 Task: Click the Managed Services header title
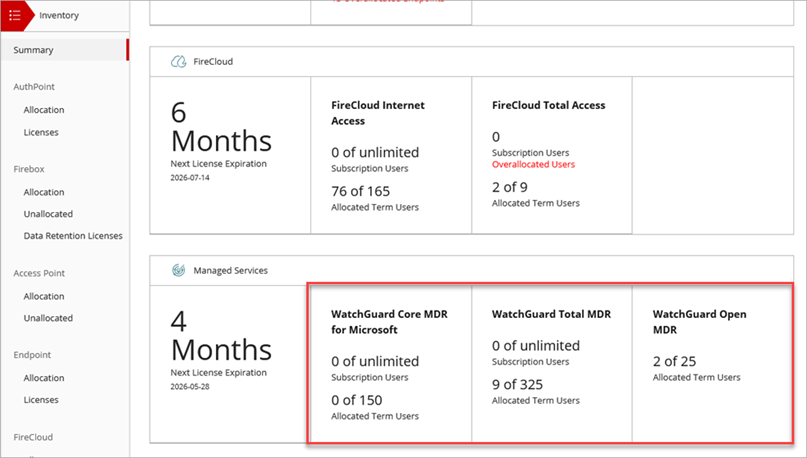231,270
